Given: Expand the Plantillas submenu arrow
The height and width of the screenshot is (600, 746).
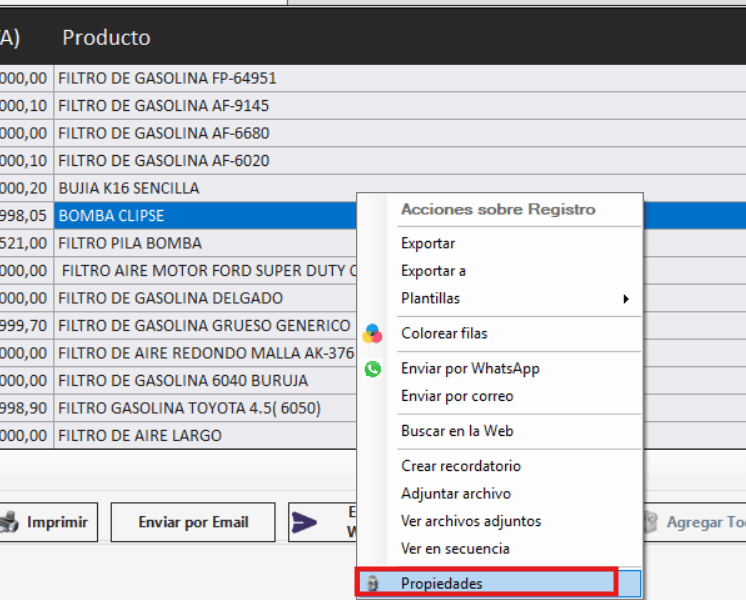Looking at the screenshot, I should pos(626,299).
